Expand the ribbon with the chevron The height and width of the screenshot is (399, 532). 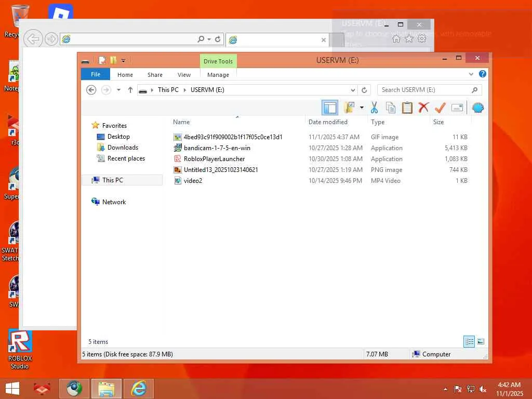tap(471, 74)
